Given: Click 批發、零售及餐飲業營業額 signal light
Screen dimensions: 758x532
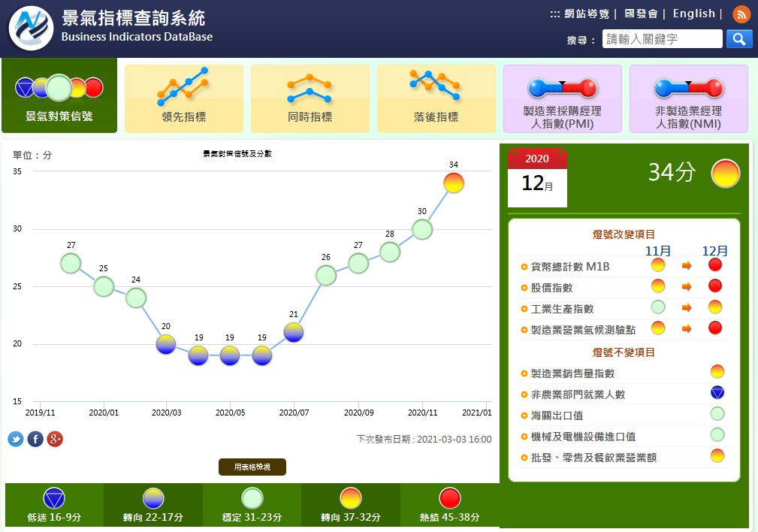Looking at the screenshot, I should [x=717, y=455].
